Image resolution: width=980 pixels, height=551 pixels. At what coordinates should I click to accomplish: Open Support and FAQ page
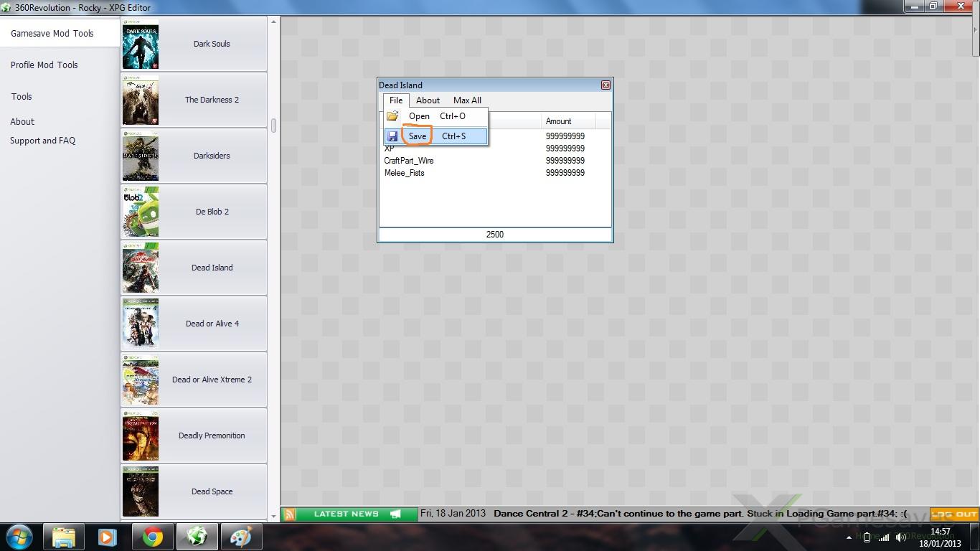[43, 141]
